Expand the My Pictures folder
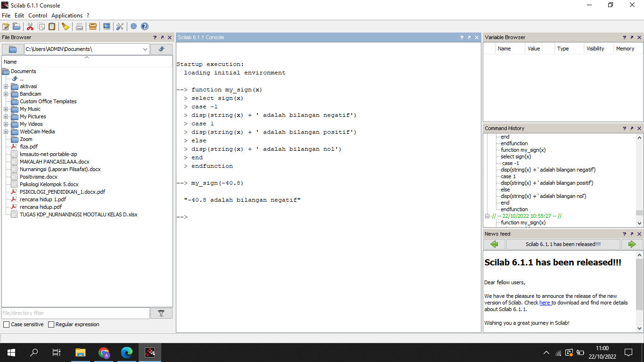Image resolution: width=644 pixels, height=362 pixels. click(6, 116)
